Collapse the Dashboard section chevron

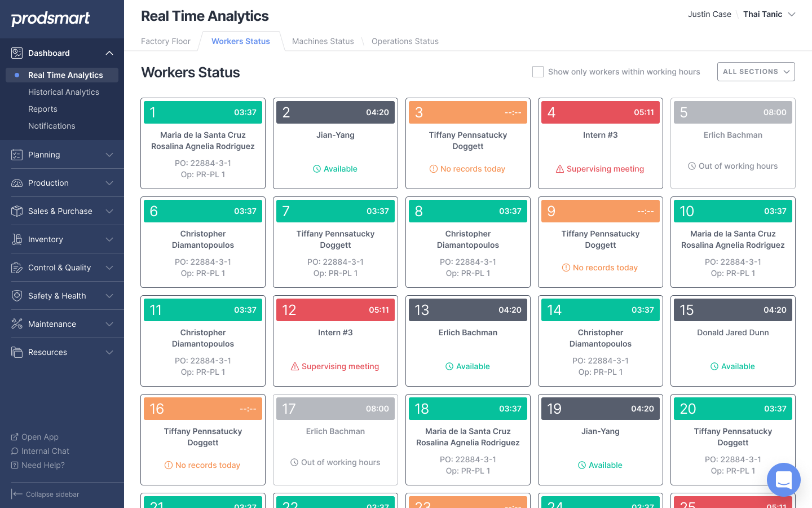pyautogui.click(x=109, y=52)
